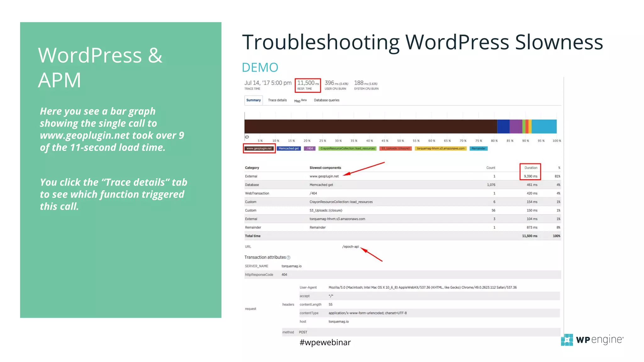Click the Duration column header
This screenshot has width=644, height=362.
tap(531, 168)
